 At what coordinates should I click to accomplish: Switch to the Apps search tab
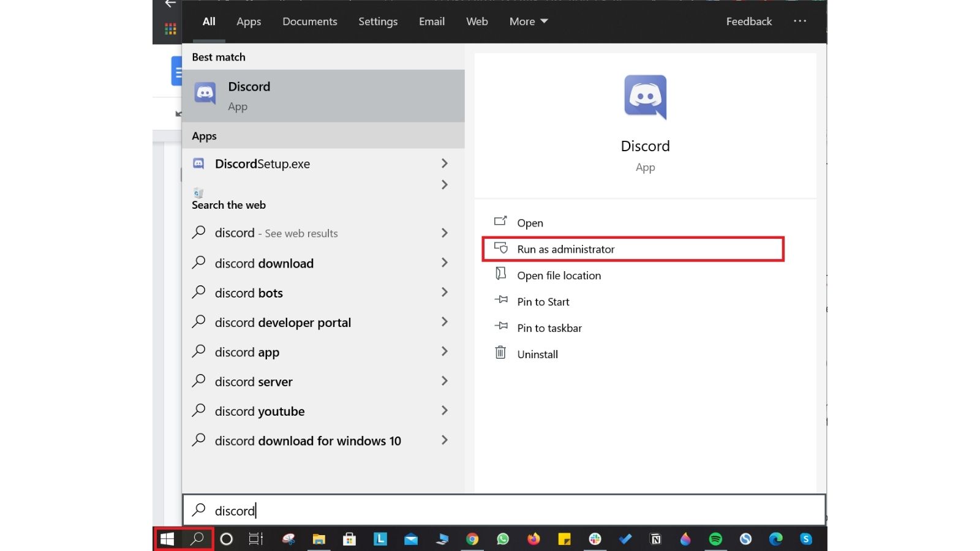[249, 21]
